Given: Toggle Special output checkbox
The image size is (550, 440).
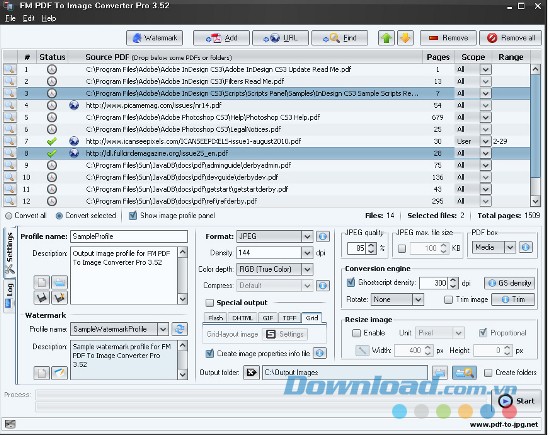Looking at the screenshot, I should [x=210, y=304].
